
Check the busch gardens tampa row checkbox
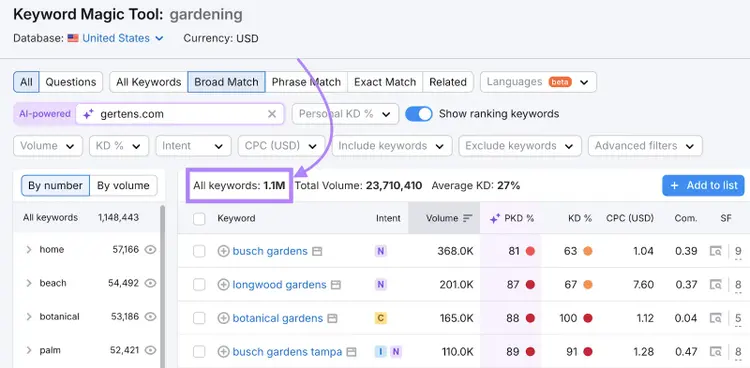(x=199, y=352)
